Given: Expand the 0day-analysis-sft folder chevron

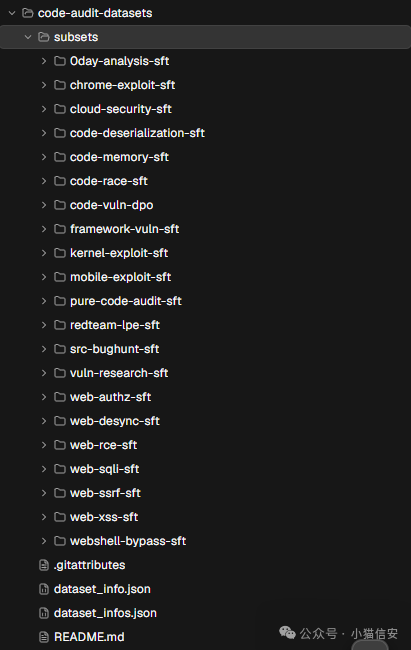Looking at the screenshot, I should 44,61.
